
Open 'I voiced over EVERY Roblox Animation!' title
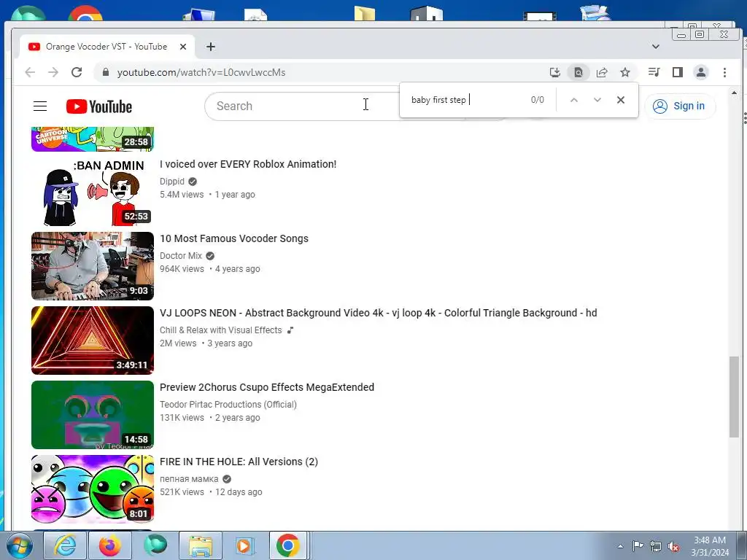pos(248,164)
